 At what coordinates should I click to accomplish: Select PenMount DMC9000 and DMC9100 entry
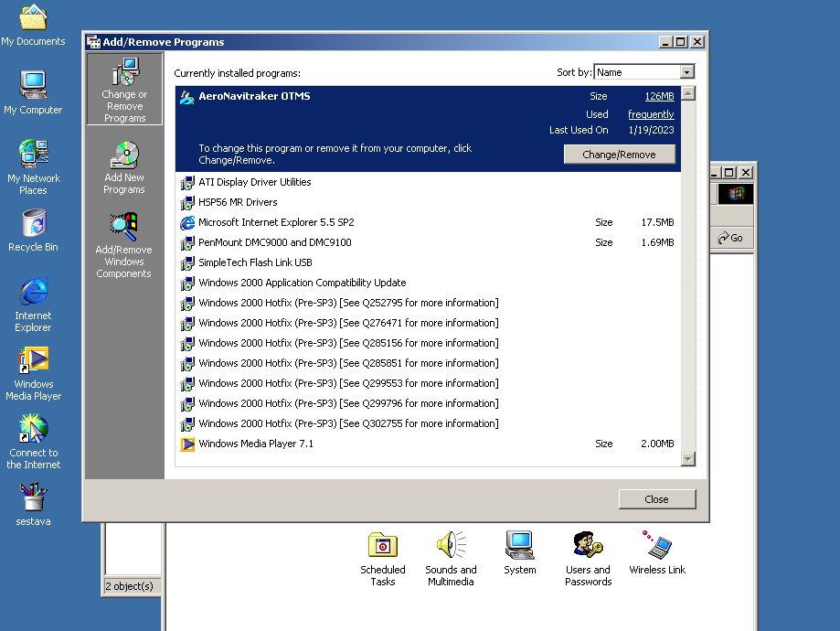pyautogui.click(x=274, y=242)
